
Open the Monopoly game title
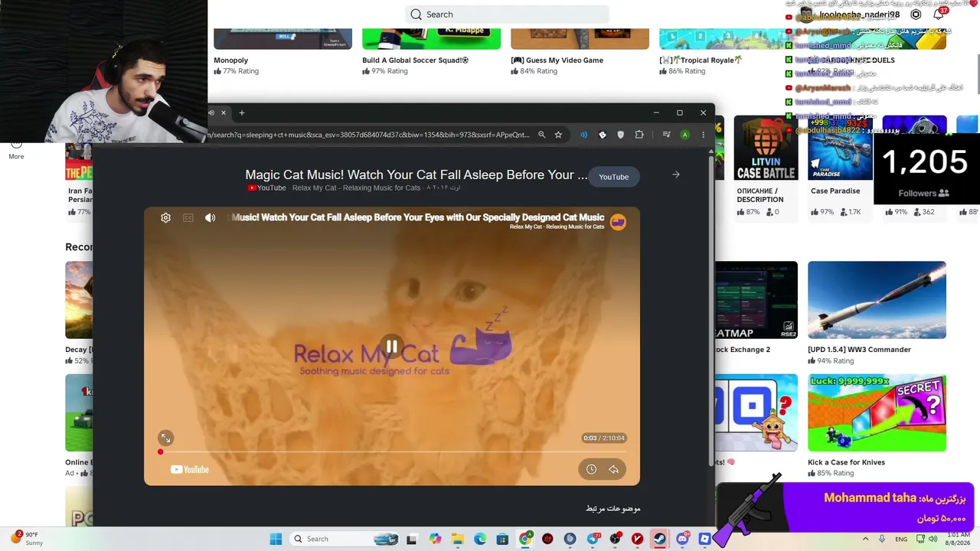[230, 60]
